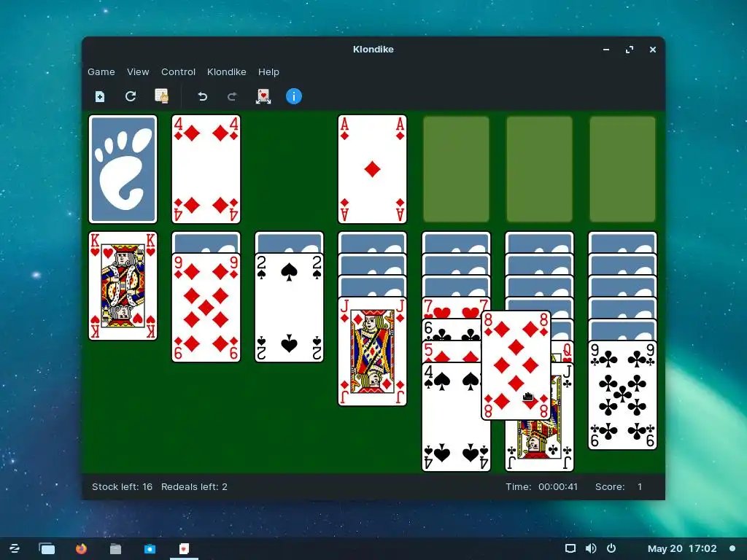Open the Files manager in taskbar
Image resolution: width=747 pixels, height=560 pixels.
116,548
